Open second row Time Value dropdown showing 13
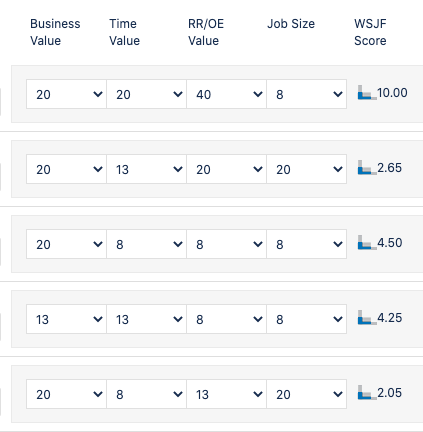The height and width of the screenshot is (432, 423). click(146, 169)
